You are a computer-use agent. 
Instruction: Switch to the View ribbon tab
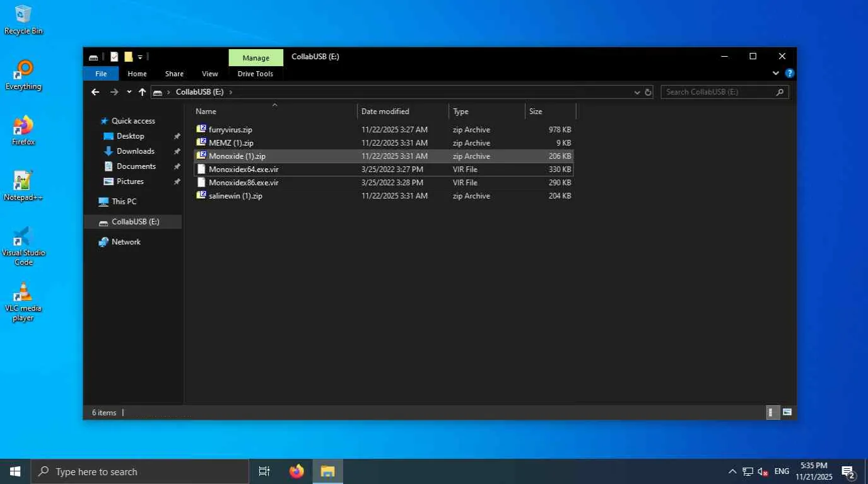[210, 74]
